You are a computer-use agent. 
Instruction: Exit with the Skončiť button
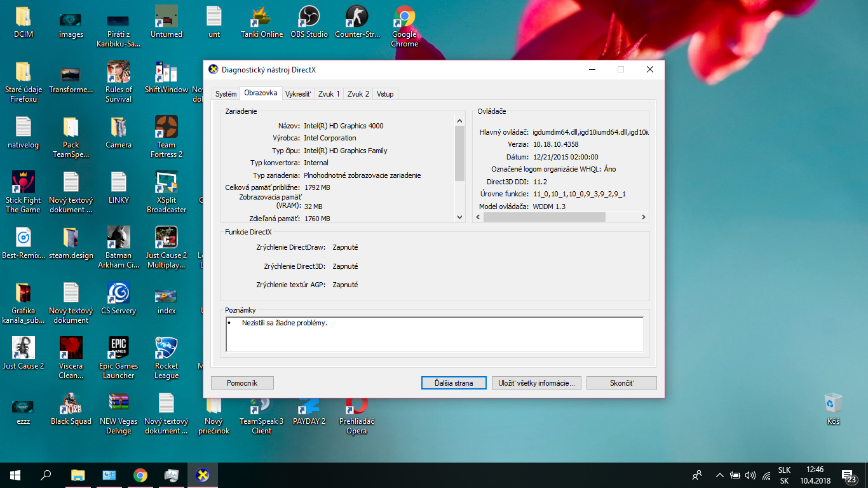coord(621,383)
